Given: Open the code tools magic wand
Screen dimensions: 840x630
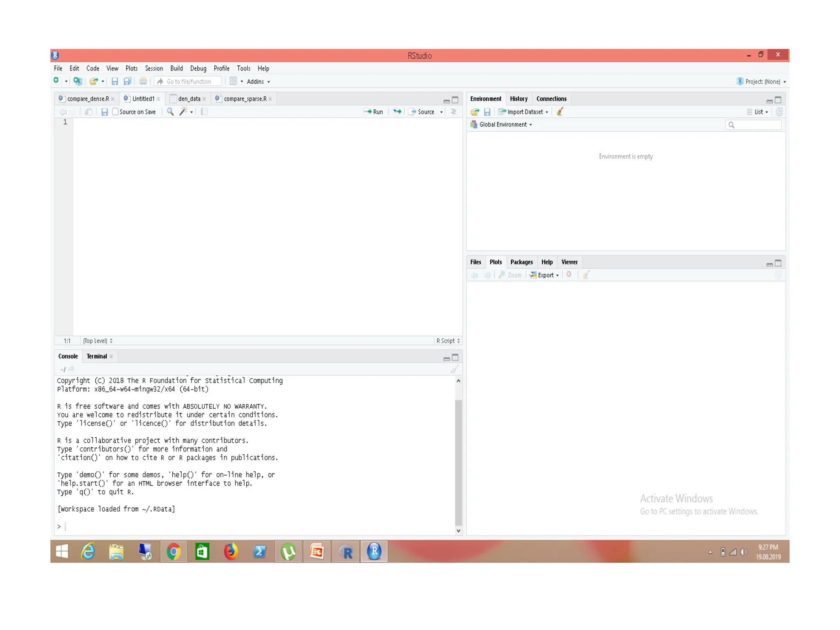Looking at the screenshot, I should 183,112.
